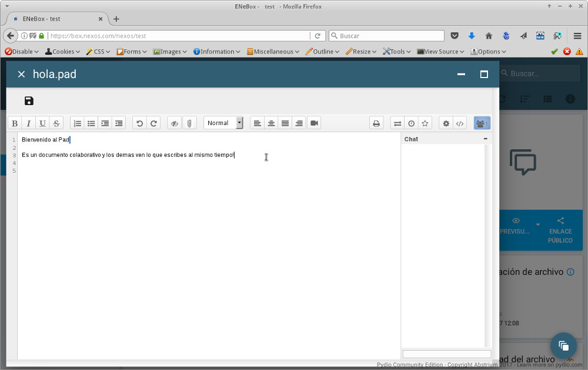Toggle underline formatting in pad toolbar

[42, 123]
